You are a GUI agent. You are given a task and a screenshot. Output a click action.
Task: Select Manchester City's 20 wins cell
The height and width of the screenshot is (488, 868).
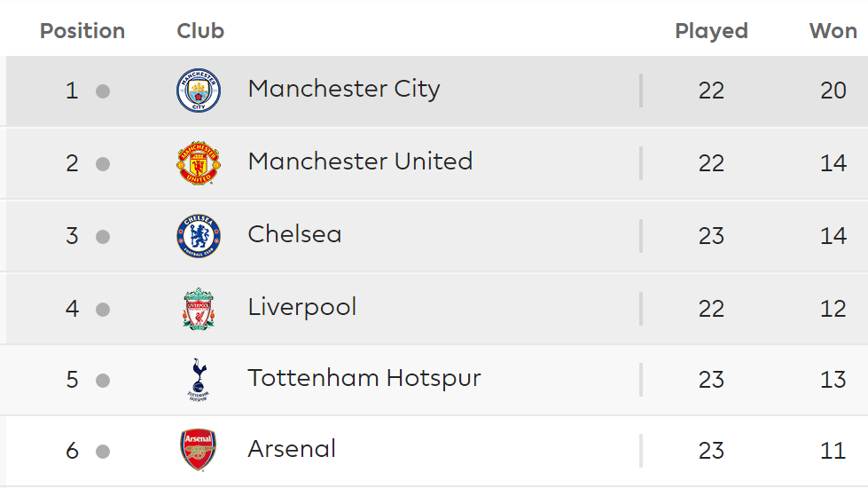click(833, 91)
